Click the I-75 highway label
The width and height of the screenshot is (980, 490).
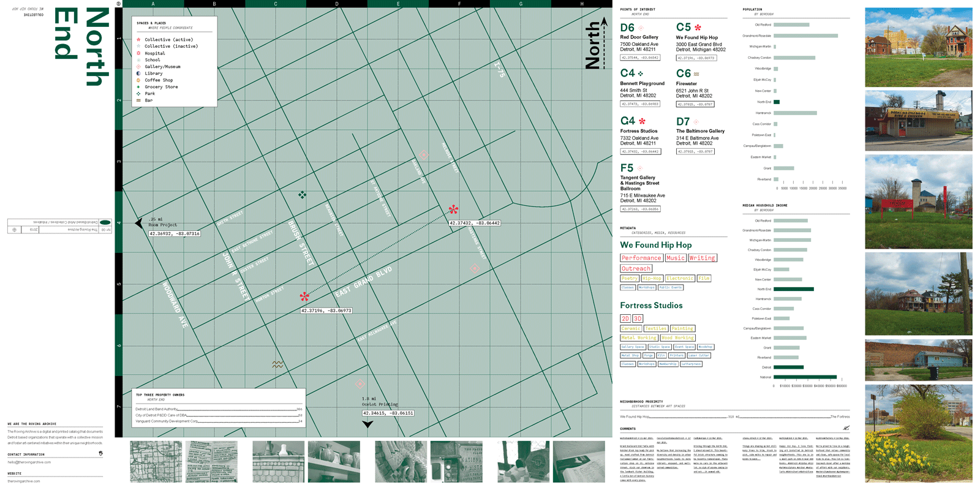[x=499, y=70]
